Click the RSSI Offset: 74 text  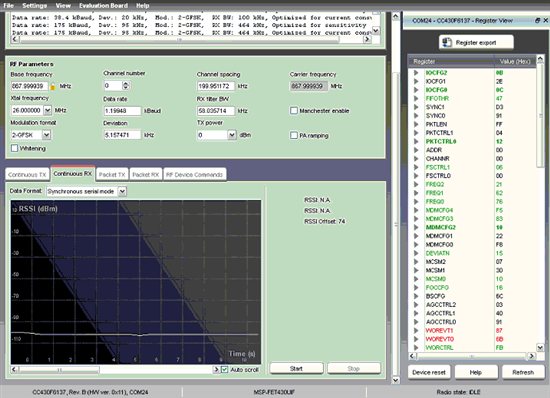point(324,221)
